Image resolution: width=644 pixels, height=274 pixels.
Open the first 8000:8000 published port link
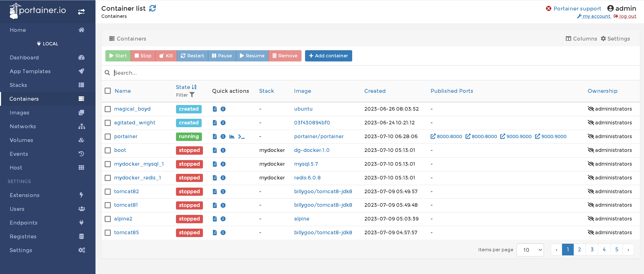click(x=446, y=136)
